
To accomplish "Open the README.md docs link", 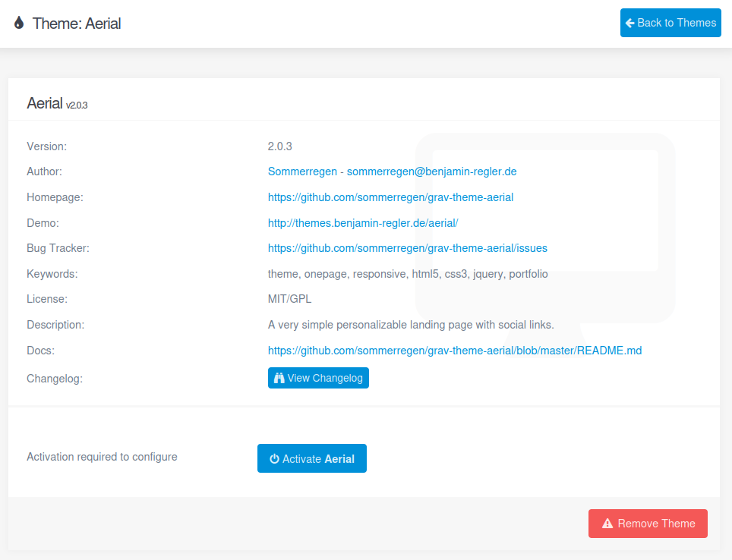I will 455,351.
